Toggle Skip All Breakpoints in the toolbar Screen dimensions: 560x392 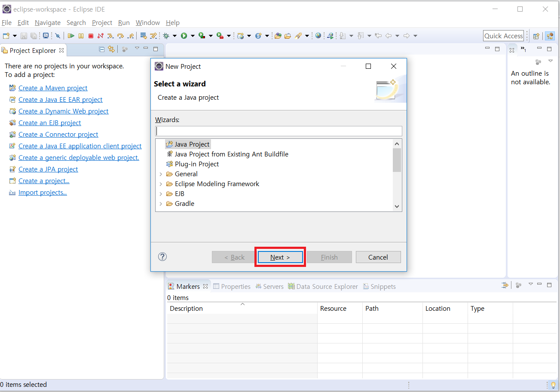click(58, 36)
